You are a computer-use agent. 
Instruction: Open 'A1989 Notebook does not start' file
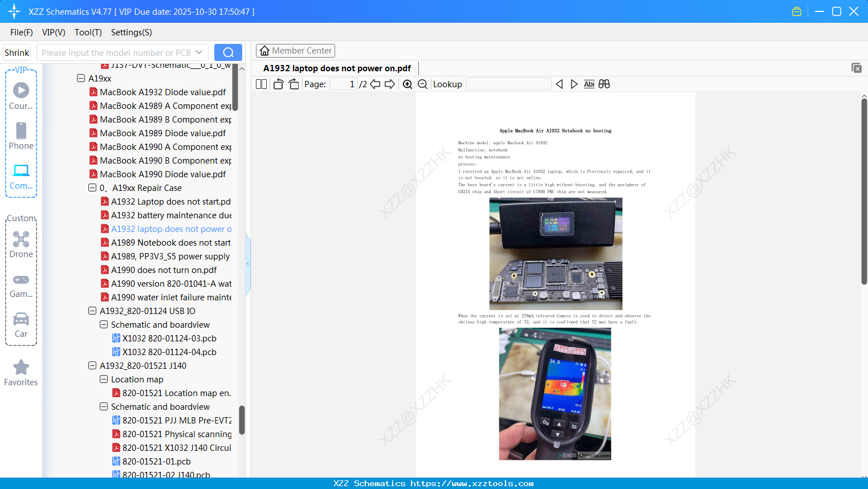[166, 242]
